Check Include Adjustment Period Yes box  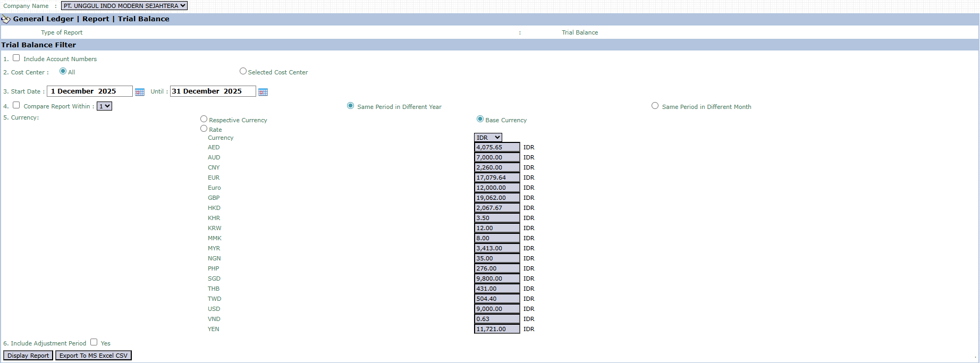click(94, 342)
